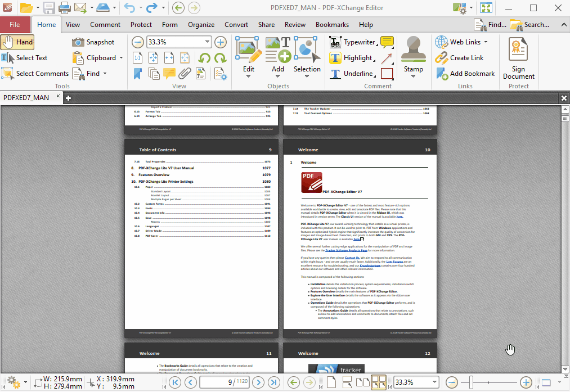Click Create Link
The width and height of the screenshot is (570, 392).
459,58
